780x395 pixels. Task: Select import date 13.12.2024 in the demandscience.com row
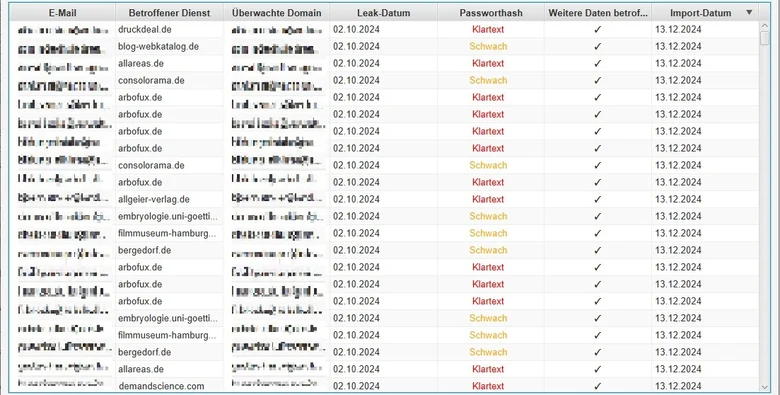coord(678,386)
